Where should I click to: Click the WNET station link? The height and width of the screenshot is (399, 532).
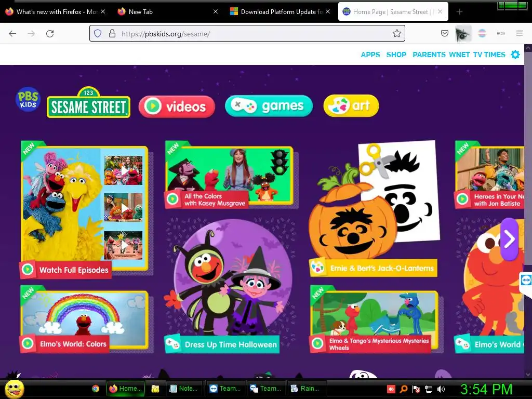(459, 55)
